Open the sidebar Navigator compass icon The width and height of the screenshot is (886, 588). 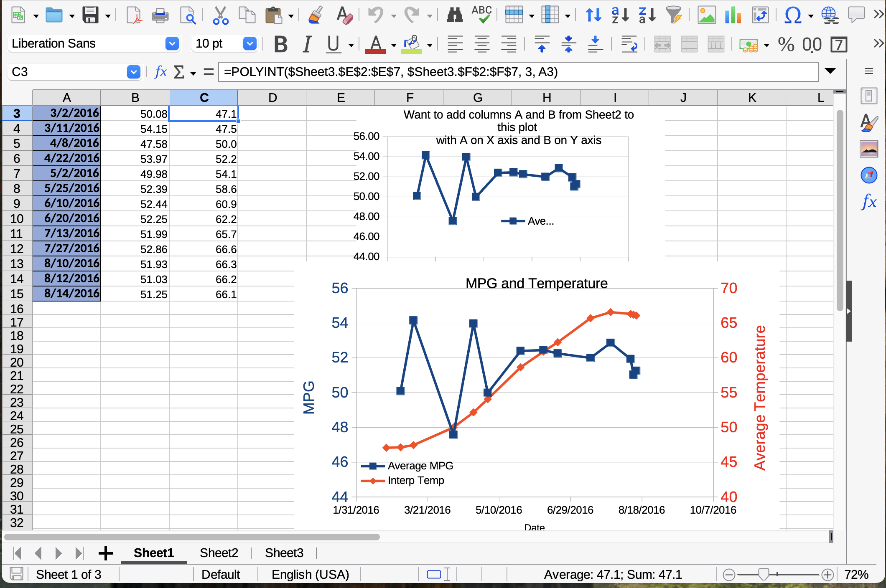coord(869,175)
